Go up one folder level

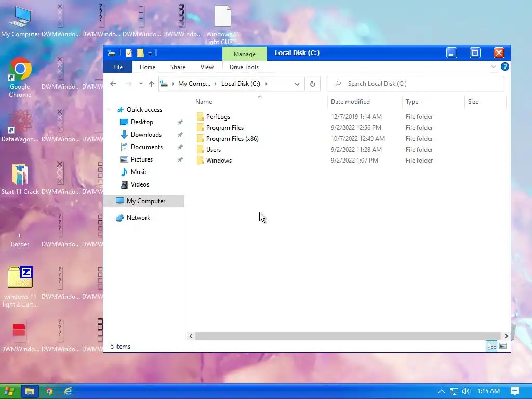tap(151, 84)
